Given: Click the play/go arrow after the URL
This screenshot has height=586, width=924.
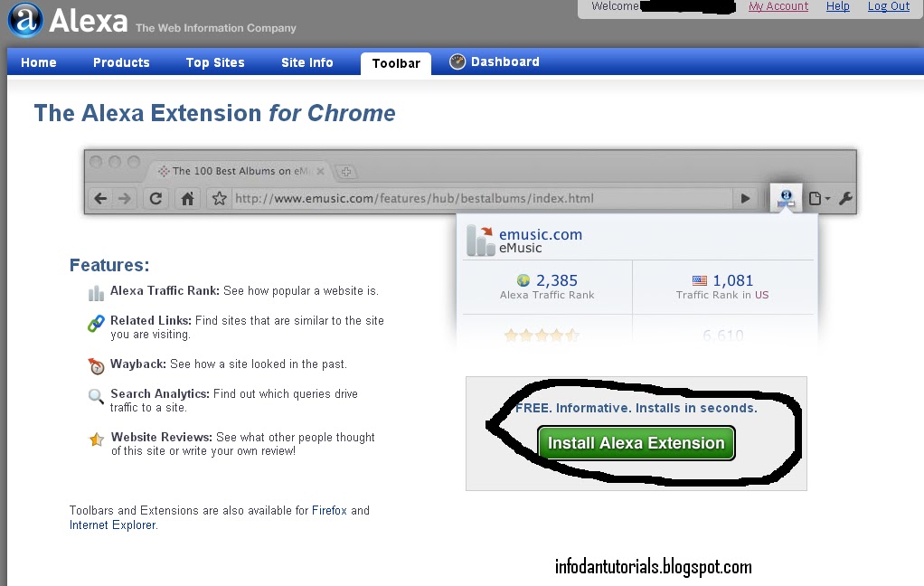Looking at the screenshot, I should [746, 199].
